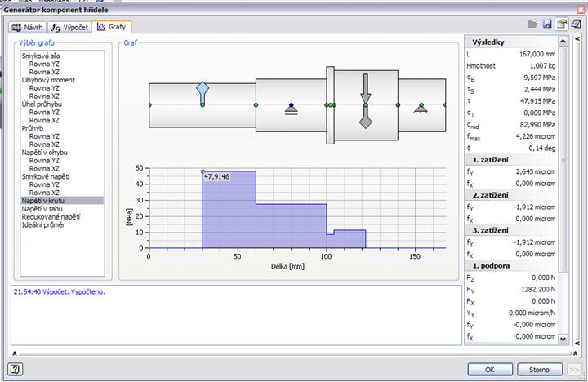The height and width of the screenshot is (382, 588).
Task: Select Redukované napětí graph
Action: coord(51,216)
